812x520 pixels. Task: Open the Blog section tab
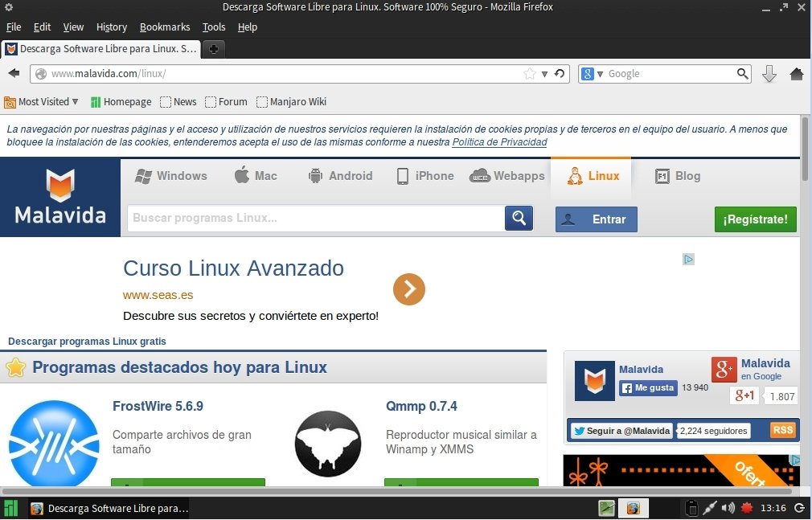[x=678, y=176]
